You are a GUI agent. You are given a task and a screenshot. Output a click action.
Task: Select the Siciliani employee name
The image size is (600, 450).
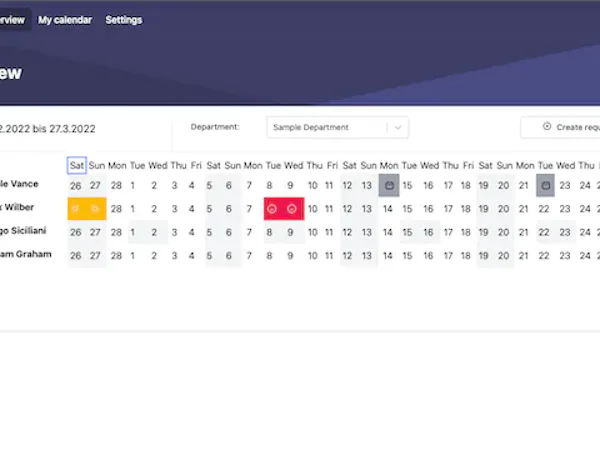click(x=23, y=231)
